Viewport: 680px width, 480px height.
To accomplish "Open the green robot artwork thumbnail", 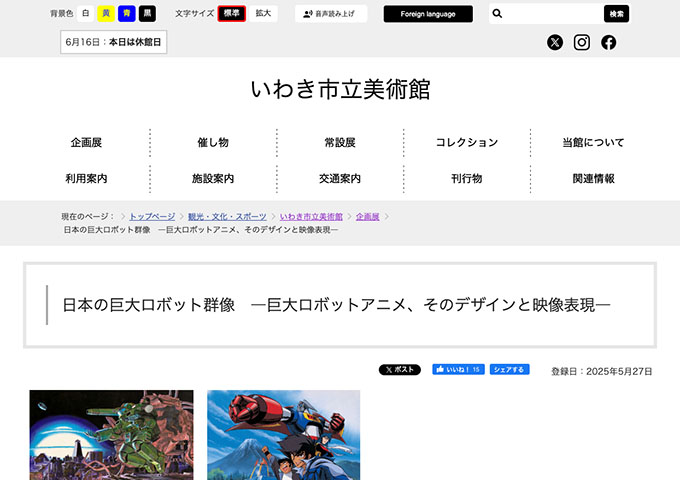I will (x=111, y=435).
